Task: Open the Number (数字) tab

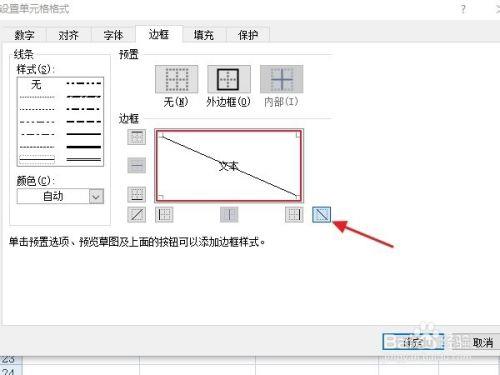Action: coord(24,35)
